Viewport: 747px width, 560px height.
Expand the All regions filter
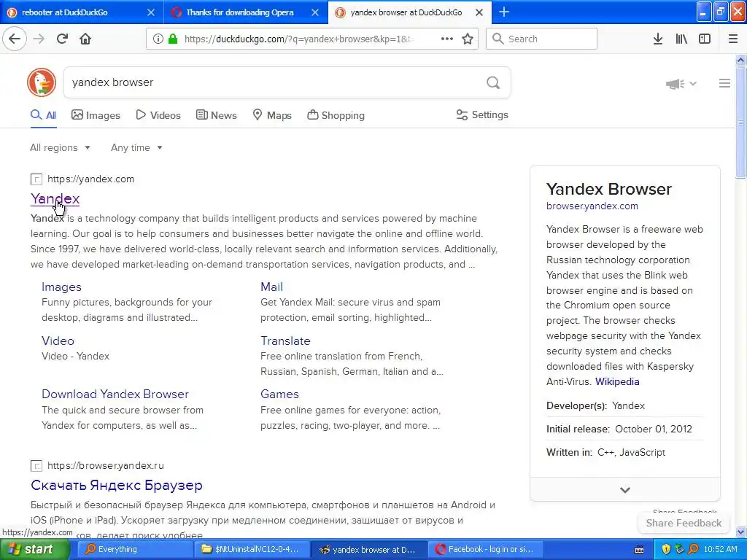point(60,147)
